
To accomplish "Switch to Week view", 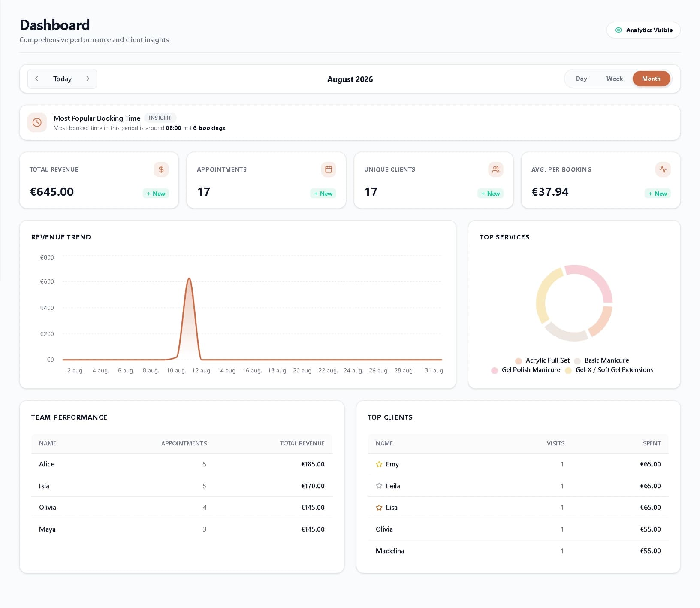I will pyautogui.click(x=614, y=79).
